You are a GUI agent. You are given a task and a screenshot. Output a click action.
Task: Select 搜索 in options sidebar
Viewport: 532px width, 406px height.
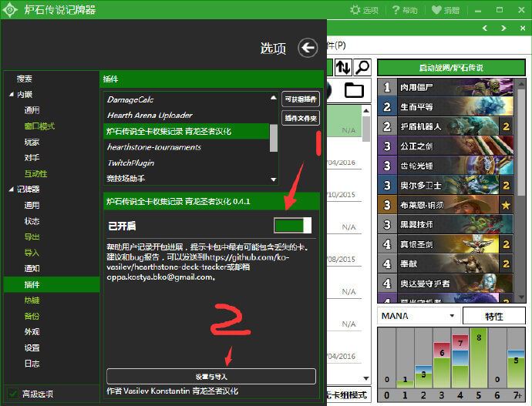coord(25,79)
